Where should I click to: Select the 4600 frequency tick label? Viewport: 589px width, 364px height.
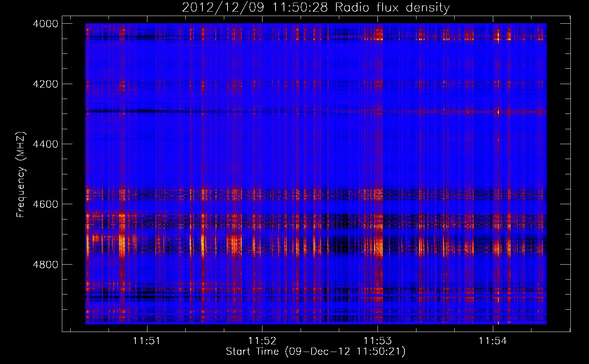click(46, 204)
